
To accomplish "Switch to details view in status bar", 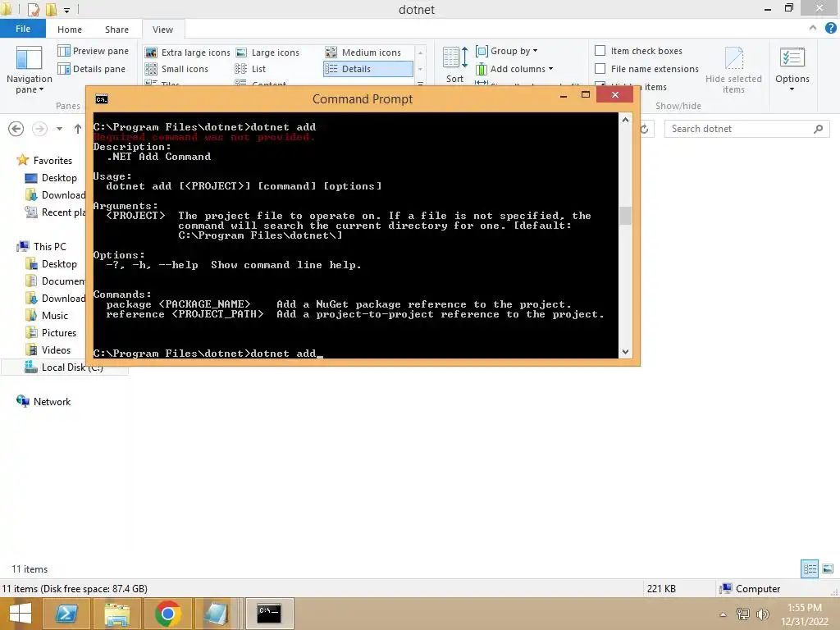I will click(x=810, y=568).
